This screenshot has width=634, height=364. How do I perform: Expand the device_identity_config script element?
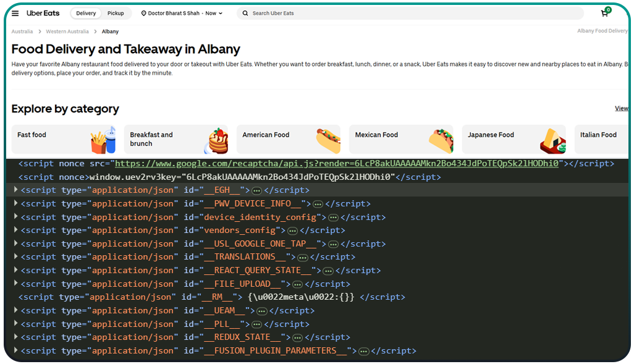15,216
